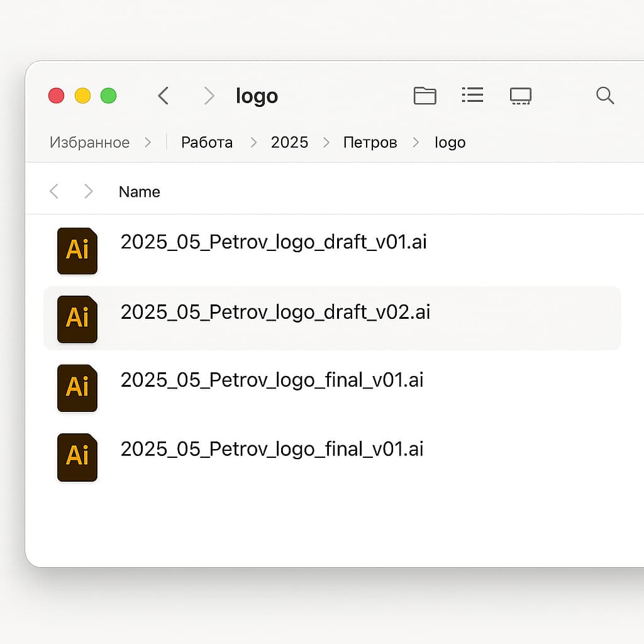
Task: Click the Ai icon of draft_v01 file
Action: click(x=77, y=251)
